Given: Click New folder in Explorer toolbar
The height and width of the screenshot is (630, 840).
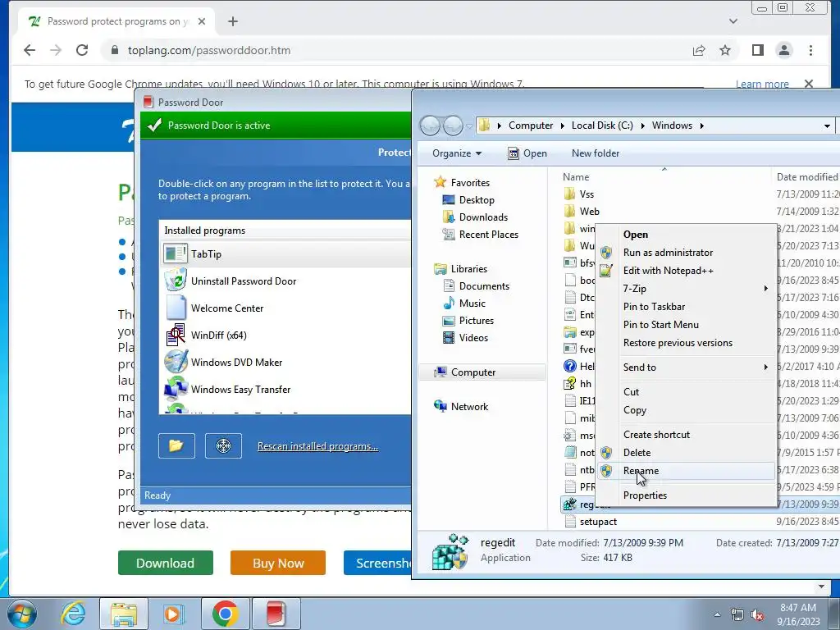Looking at the screenshot, I should click(x=596, y=153).
